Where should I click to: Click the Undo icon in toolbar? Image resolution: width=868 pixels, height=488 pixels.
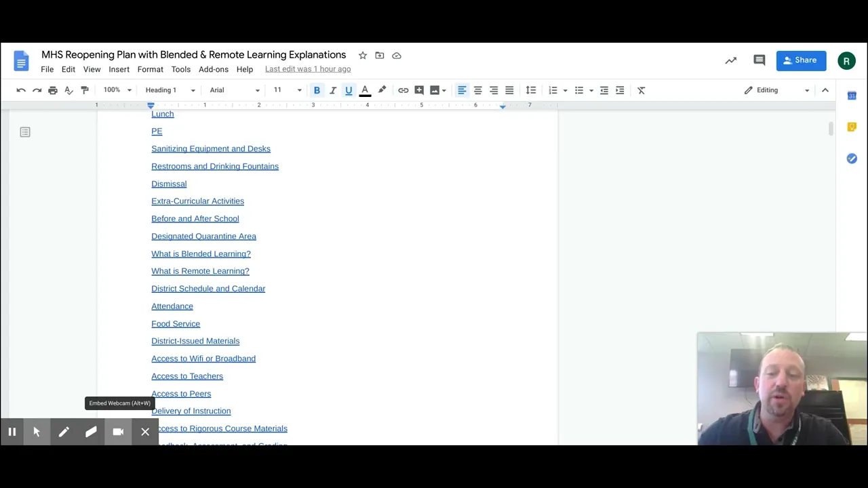point(21,90)
